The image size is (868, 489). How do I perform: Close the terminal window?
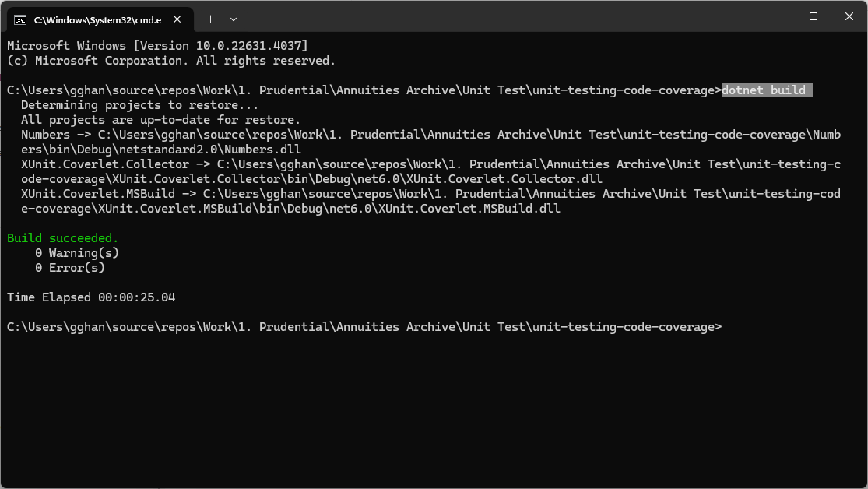point(849,16)
